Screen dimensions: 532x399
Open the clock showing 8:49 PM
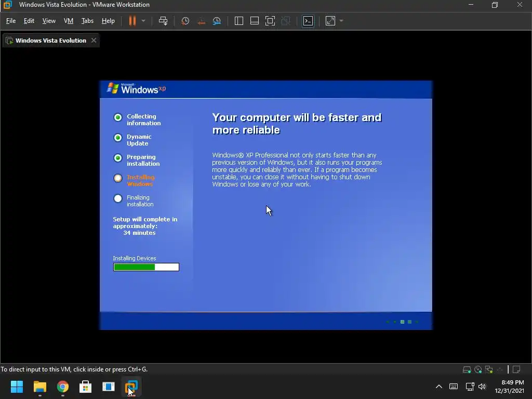click(x=509, y=387)
